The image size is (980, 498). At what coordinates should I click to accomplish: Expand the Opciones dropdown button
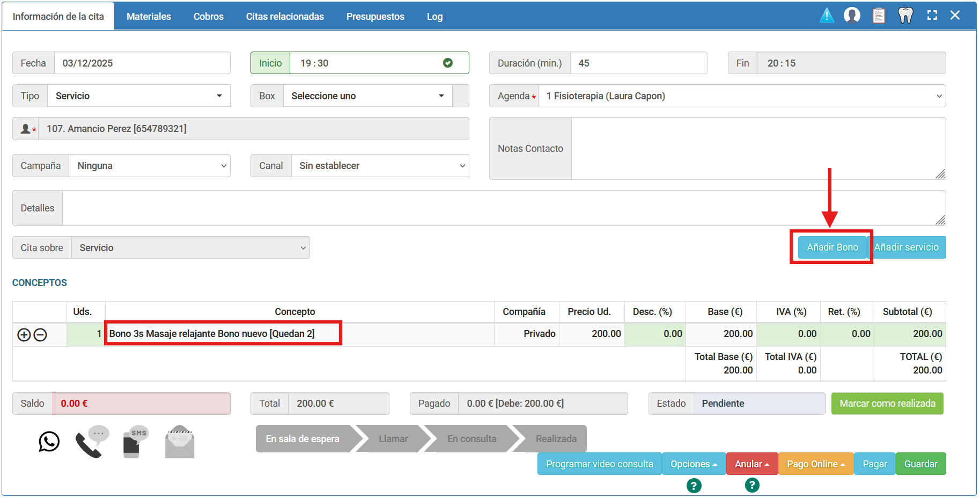click(694, 464)
